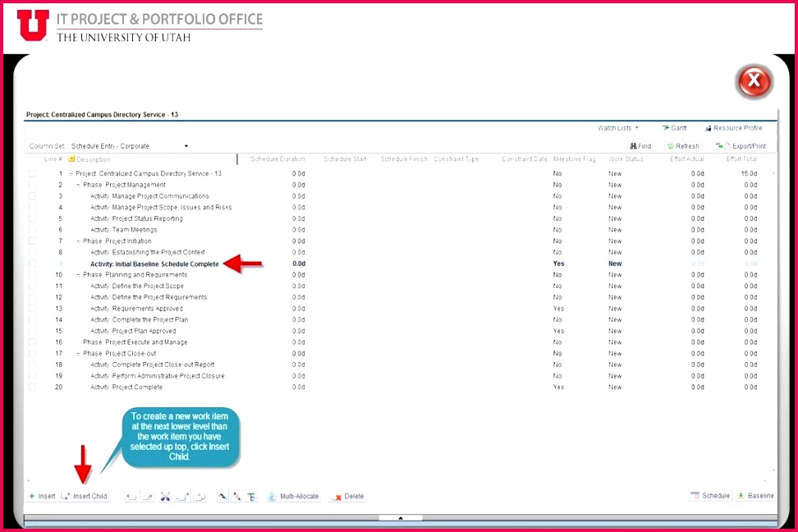Collapse the Phase: Project Initiation tree node
798x532 pixels.
[x=76, y=241]
